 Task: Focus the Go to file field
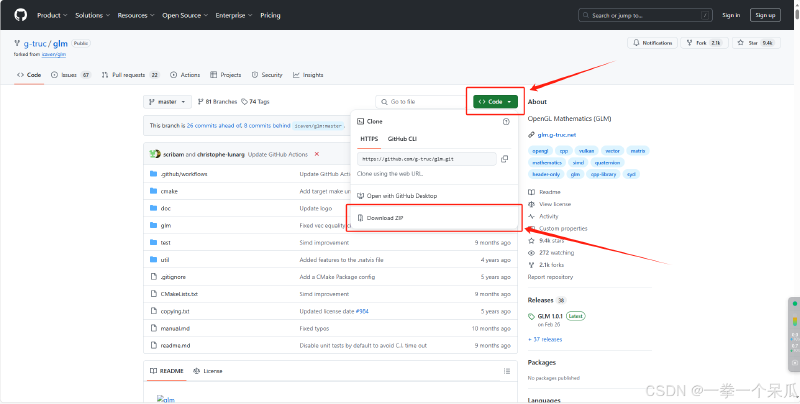click(x=420, y=102)
